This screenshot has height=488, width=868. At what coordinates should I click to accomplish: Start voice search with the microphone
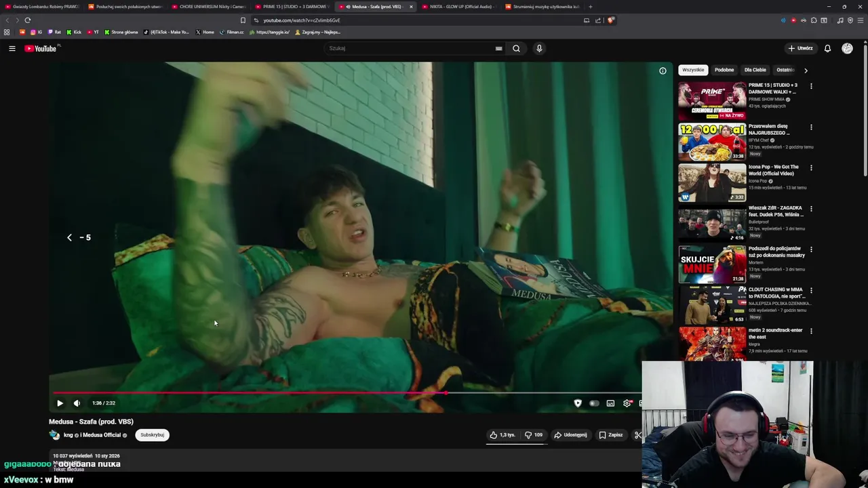[539, 48]
